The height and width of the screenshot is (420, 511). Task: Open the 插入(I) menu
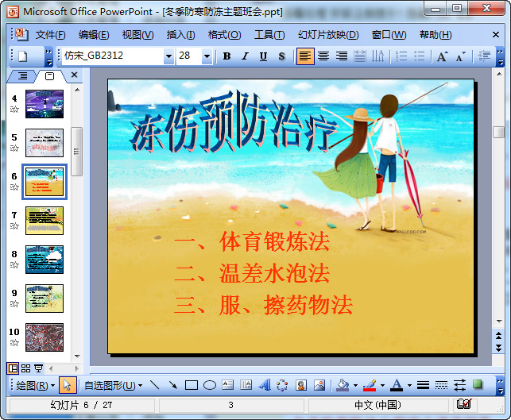pyautogui.click(x=180, y=34)
